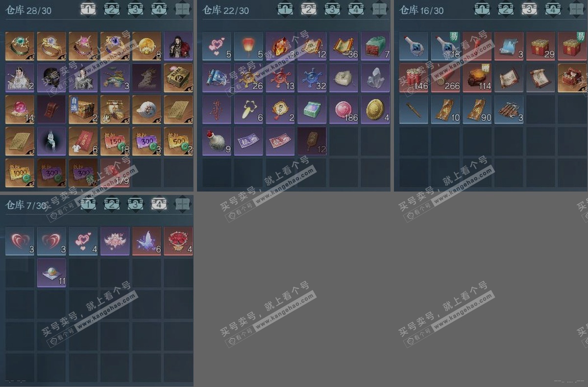Click the gold coin item with count 4
The image size is (588, 387).
click(375, 109)
